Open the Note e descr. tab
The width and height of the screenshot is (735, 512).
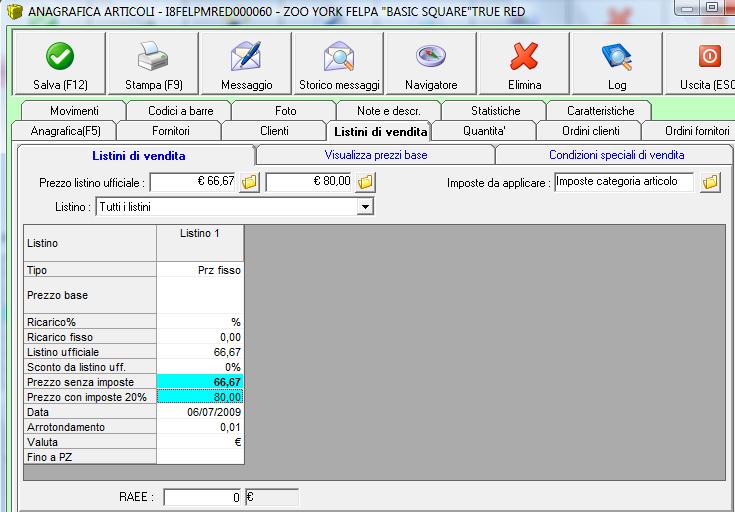[389, 111]
